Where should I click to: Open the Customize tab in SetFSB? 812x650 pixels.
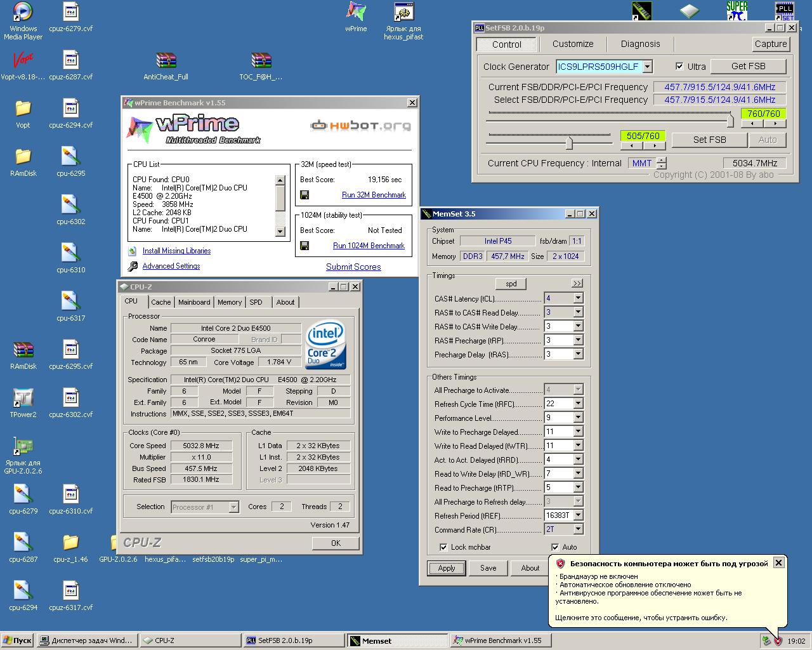click(573, 44)
